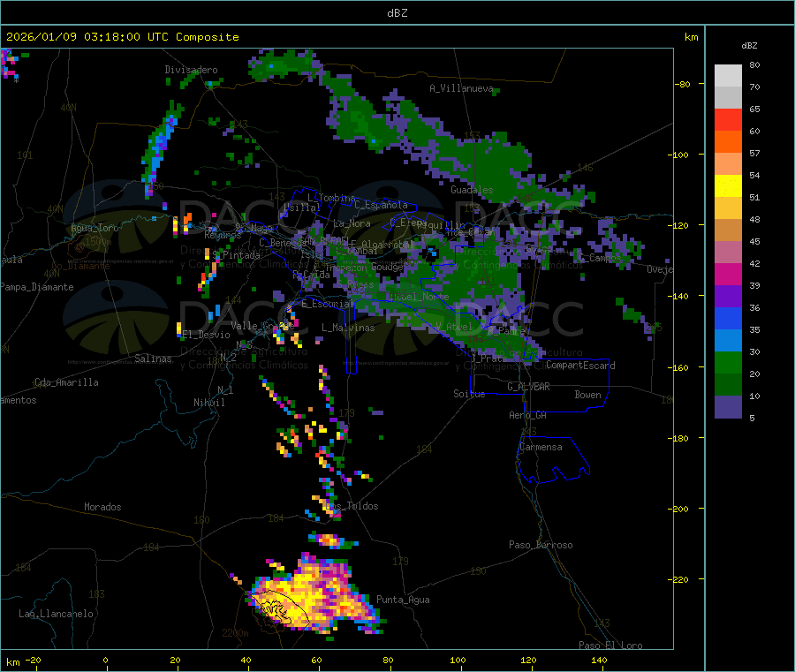Click the white 70-80 dBZ legend swatch
The height and width of the screenshot is (672, 795).
728,76
